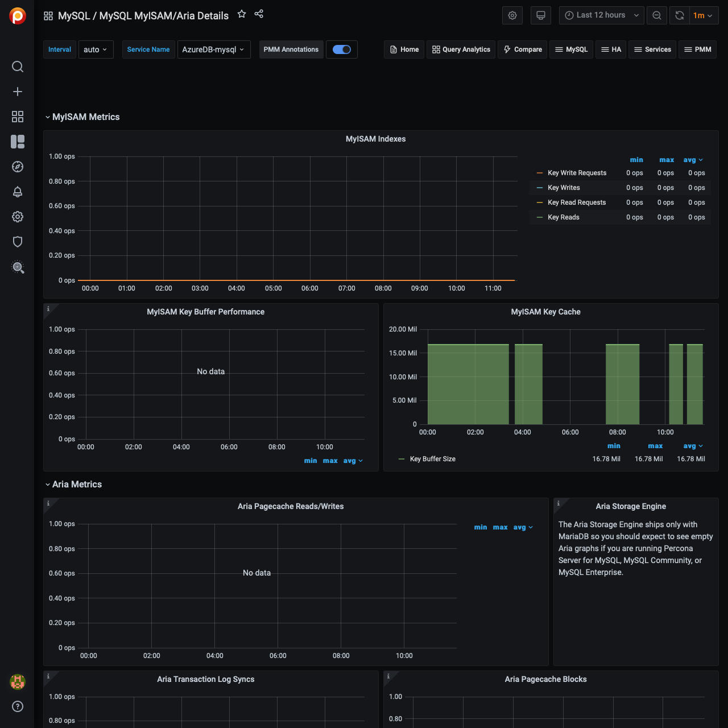This screenshot has width=728, height=728.
Task: Open the Explore compass icon in sidebar
Action: point(18,167)
